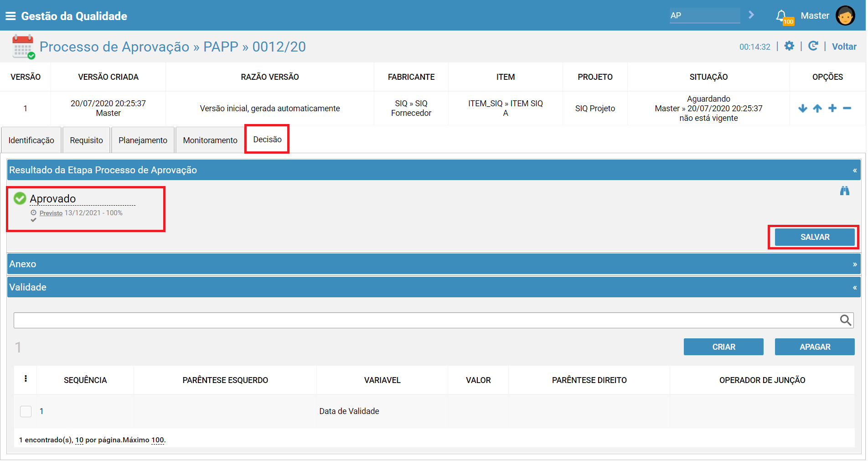Switch to the Monitoramento tab
The image size is (868, 461).
point(209,140)
